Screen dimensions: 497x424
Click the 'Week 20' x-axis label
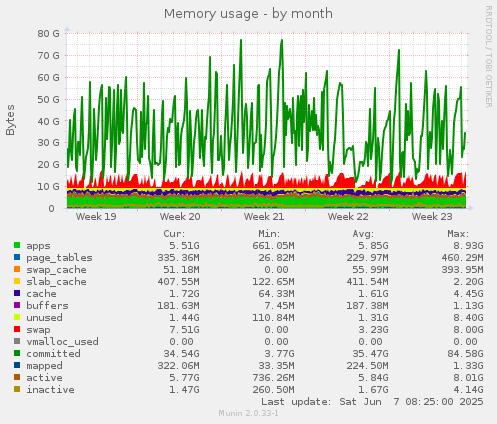180,217
